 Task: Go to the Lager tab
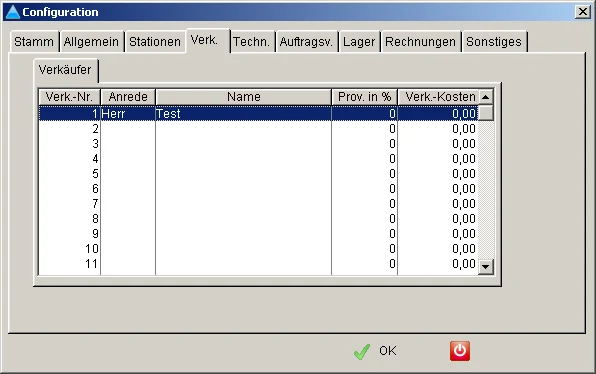coord(359,41)
